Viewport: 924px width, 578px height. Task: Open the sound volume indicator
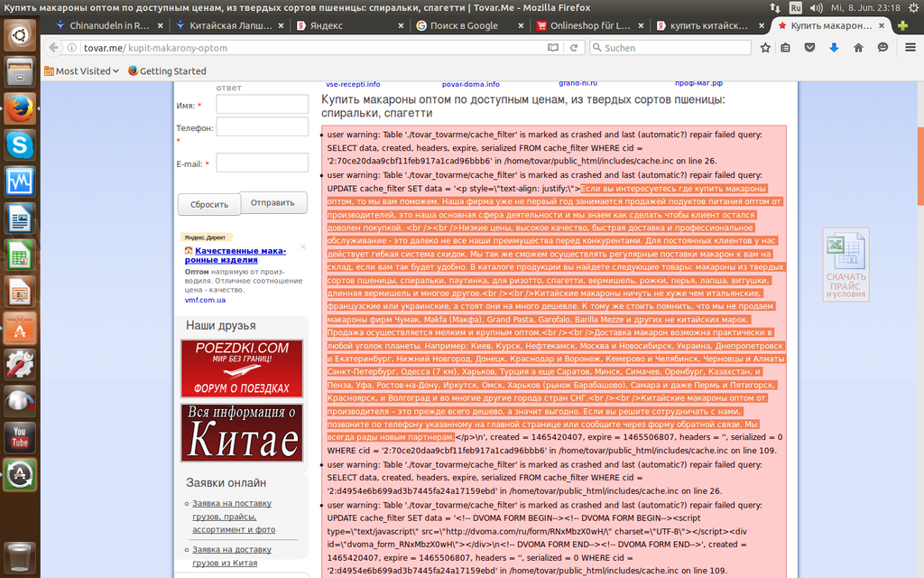[x=816, y=7]
